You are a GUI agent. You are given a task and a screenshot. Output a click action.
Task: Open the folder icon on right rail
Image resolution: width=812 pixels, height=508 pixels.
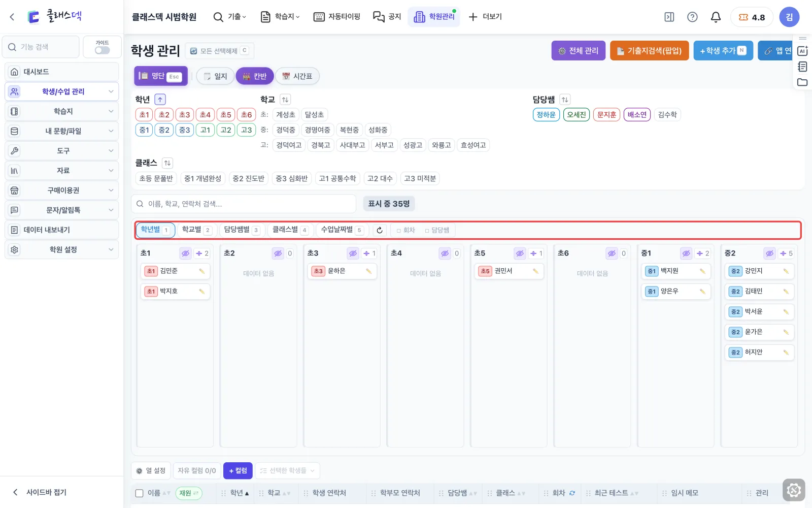(x=802, y=82)
